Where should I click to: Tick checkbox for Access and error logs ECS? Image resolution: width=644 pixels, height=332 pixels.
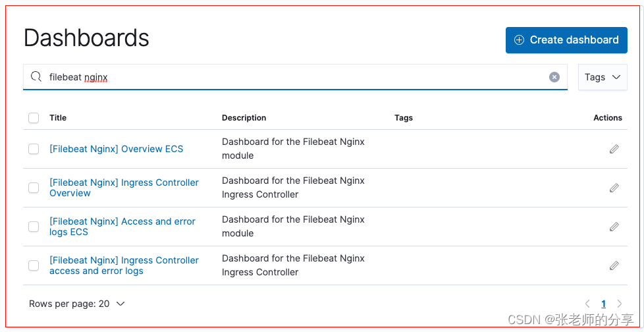coord(34,227)
